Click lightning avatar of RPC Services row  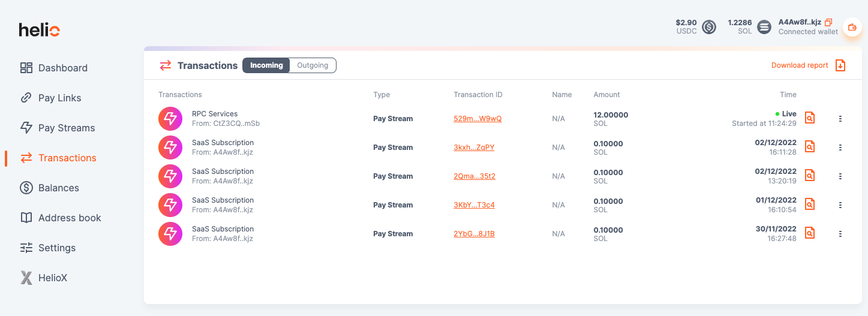pyautogui.click(x=170, y=119)
